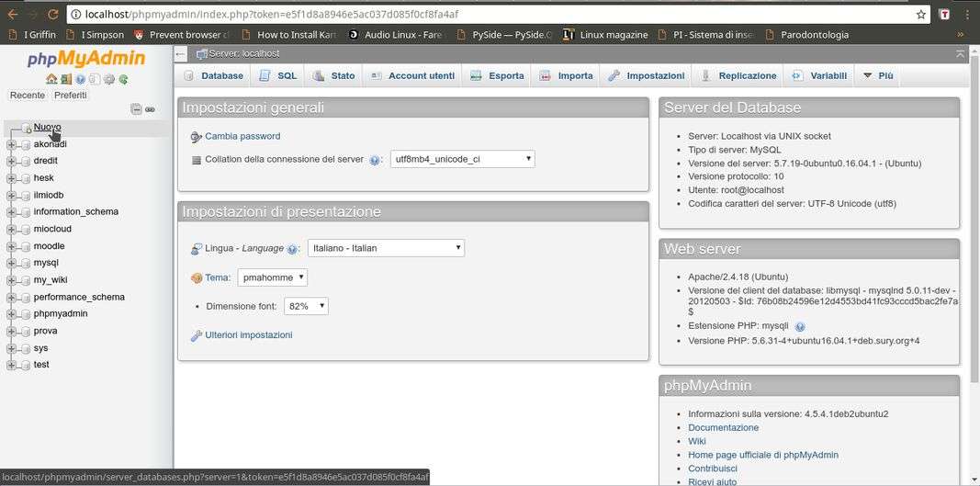Collapse all databases in navigation tree
Viewport: 980px width, 486px height.
pos(136,109)
